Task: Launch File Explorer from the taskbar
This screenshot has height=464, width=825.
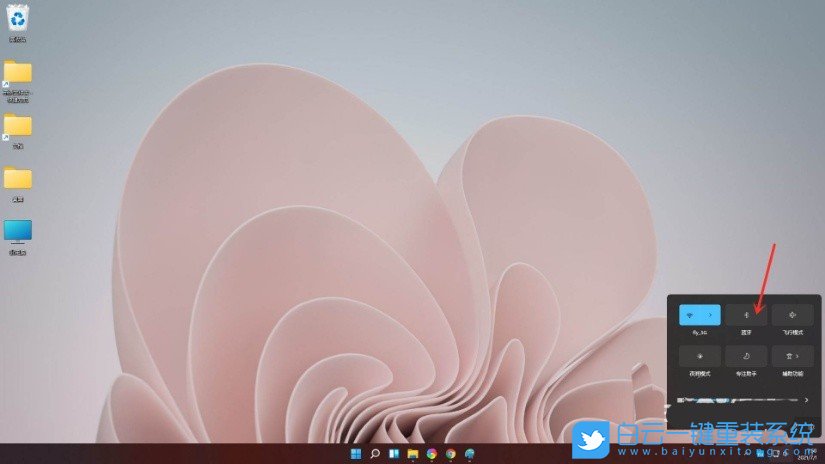Action: point(412,453)
